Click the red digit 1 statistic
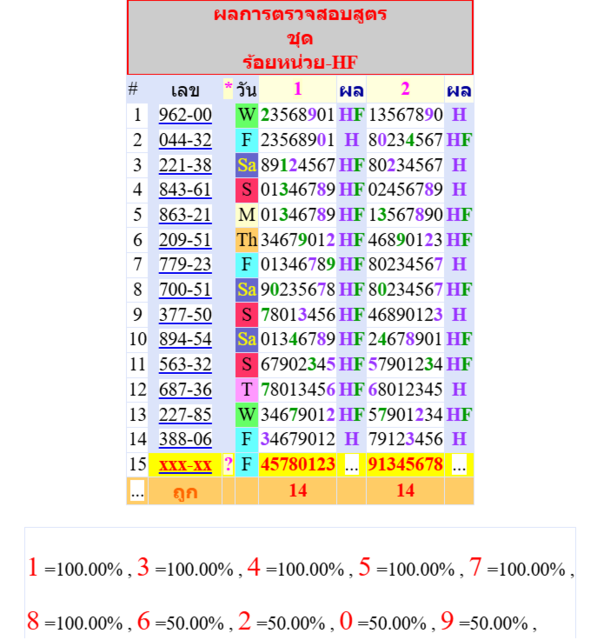The height and width of the screenshot is (640, 597). [x=33, y=567]
